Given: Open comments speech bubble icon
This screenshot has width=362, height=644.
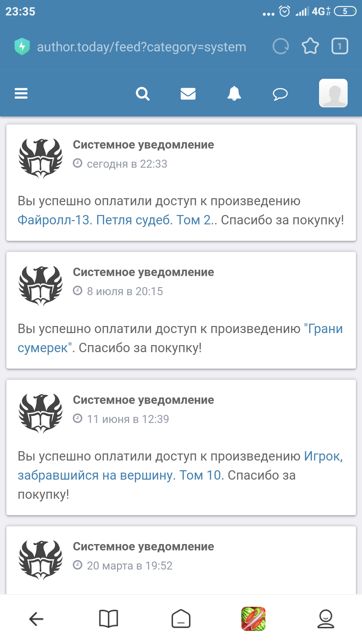Looking at the screenshot, I should click(x=280, y=94).
